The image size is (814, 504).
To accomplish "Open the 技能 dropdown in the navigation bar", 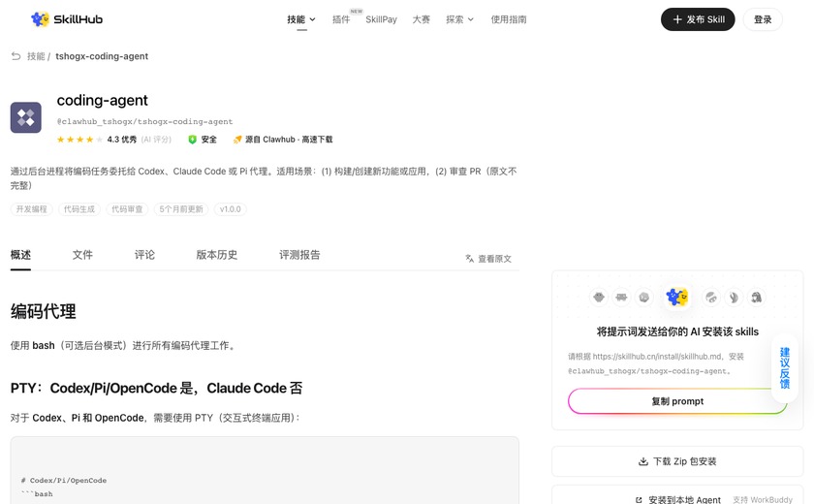I will (x=301, y=19).
